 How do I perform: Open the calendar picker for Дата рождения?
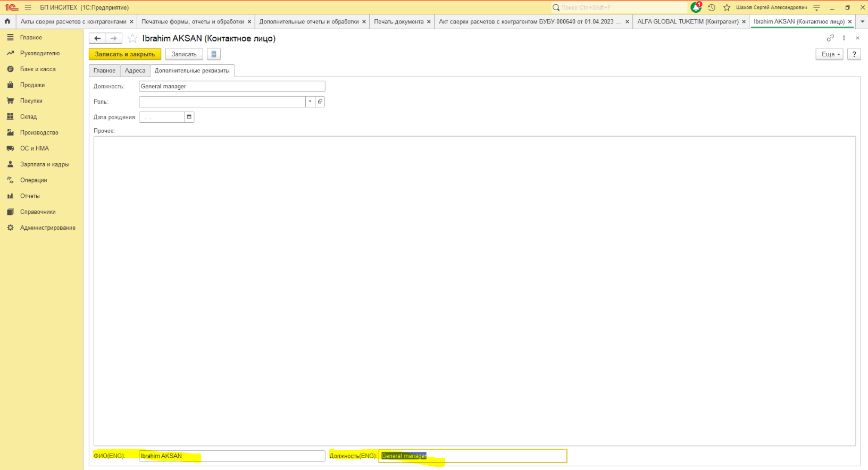[189, 117]
